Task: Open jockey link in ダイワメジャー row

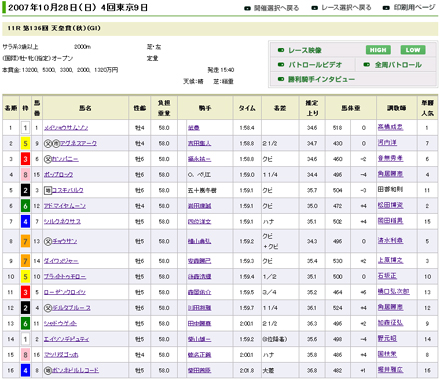Action: (x=199, y=261)
